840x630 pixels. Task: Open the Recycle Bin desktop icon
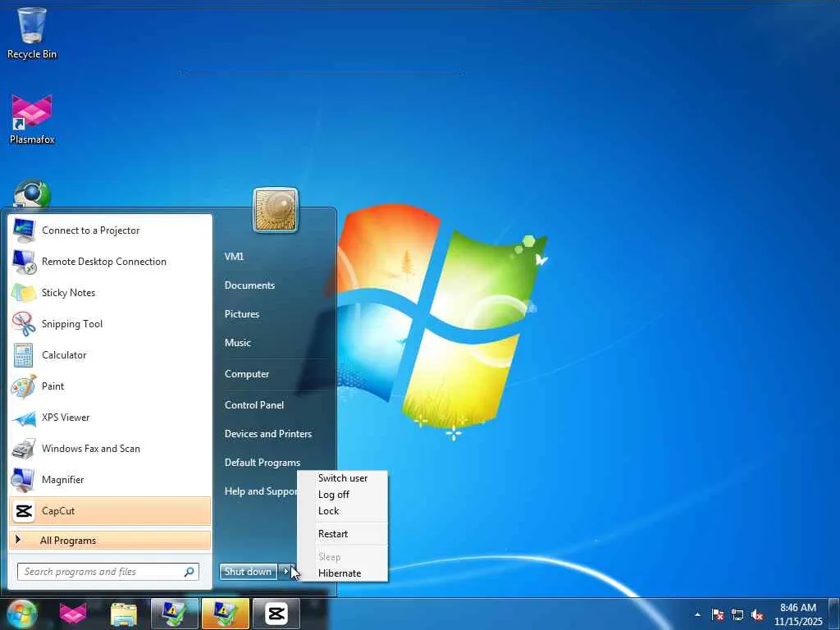click(32, 33)
